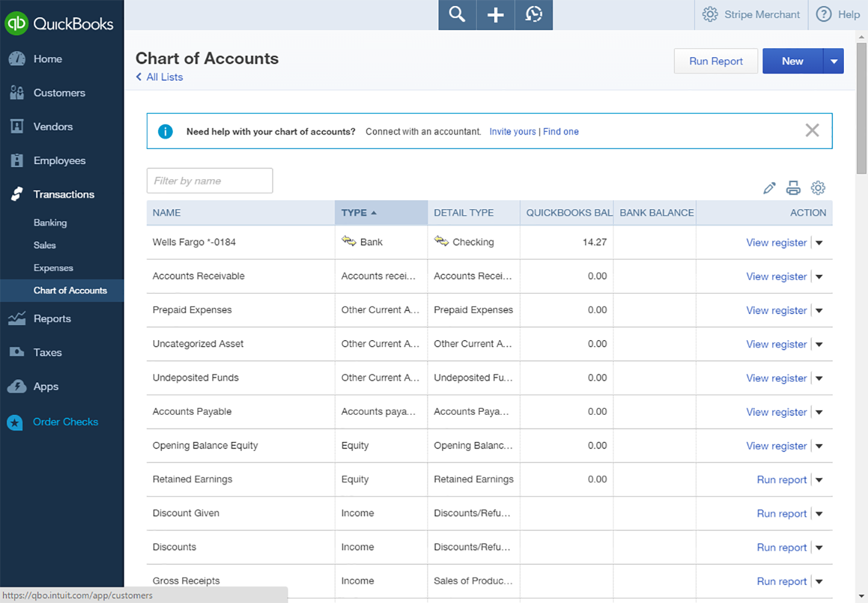This screenshot has height=603, width=868.
Task: Close the accountant help banner
Action: tap(812, 130)
